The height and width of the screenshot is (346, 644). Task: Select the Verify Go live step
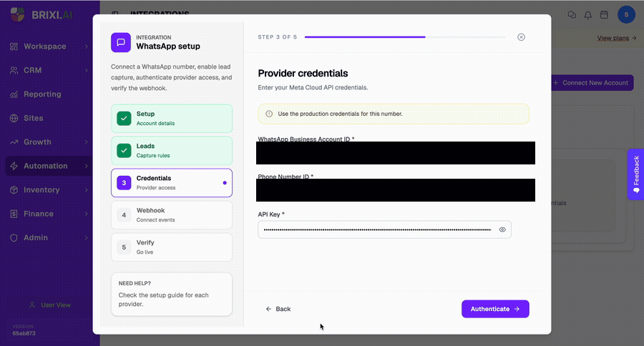pyautogui.click(x=172, y=247)
